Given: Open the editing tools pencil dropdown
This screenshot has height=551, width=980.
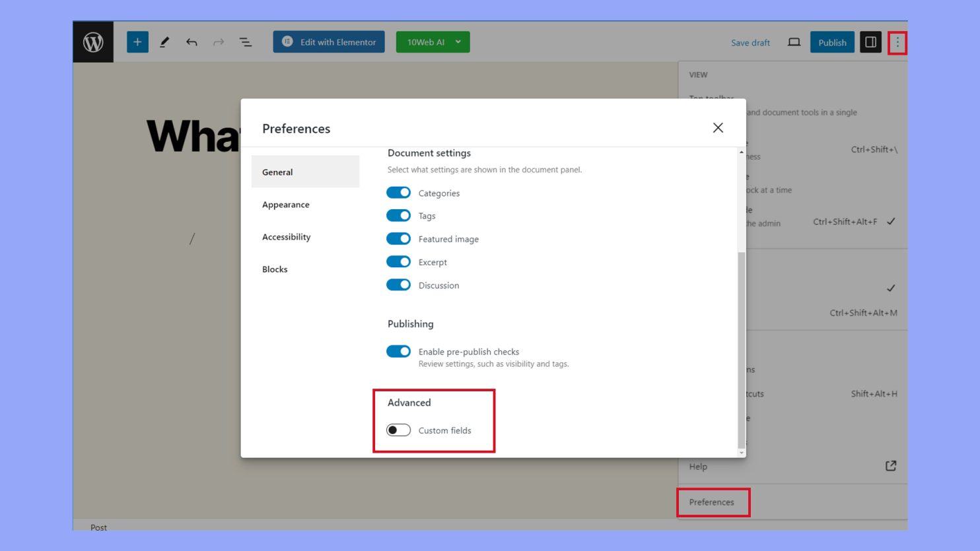Looking at the screenshot, I should click(164, 42).
